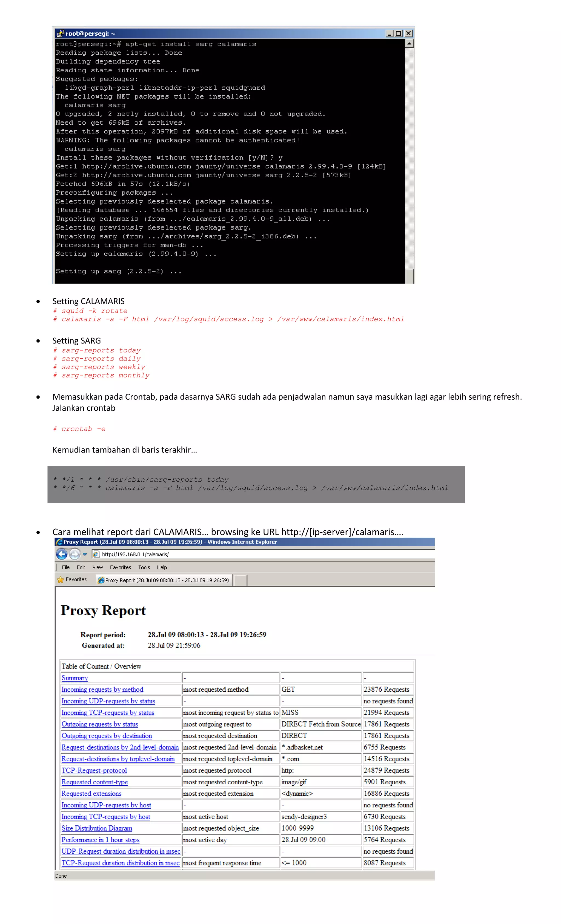
Task: Open Performance in 1 hour steps link
Action: point(101,840)
